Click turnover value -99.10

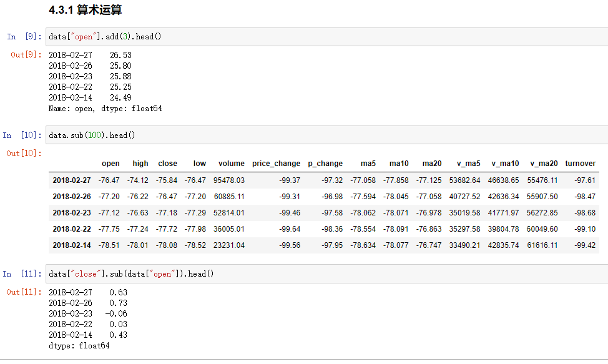click(585, 229)
